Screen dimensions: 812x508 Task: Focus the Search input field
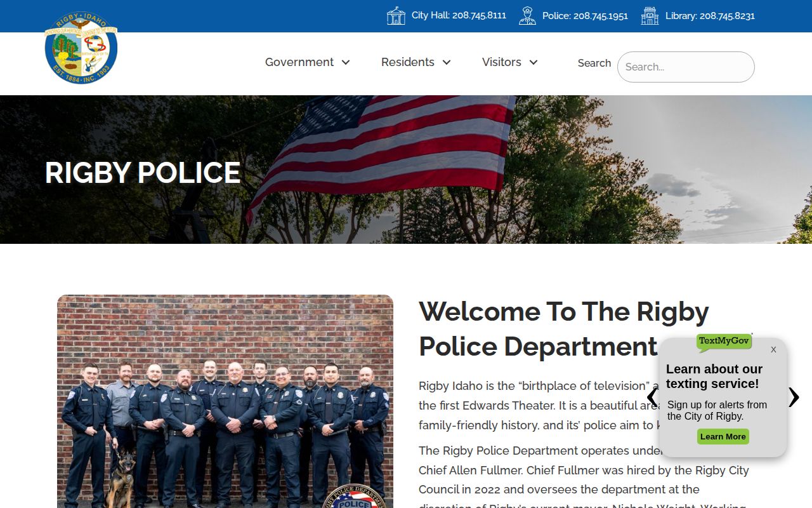[686, 67]
